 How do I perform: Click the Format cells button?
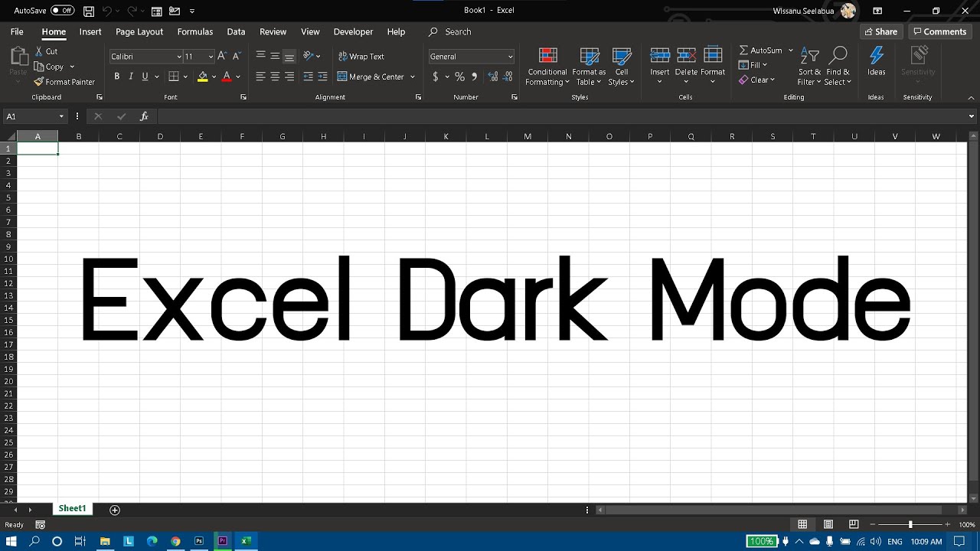713,65
